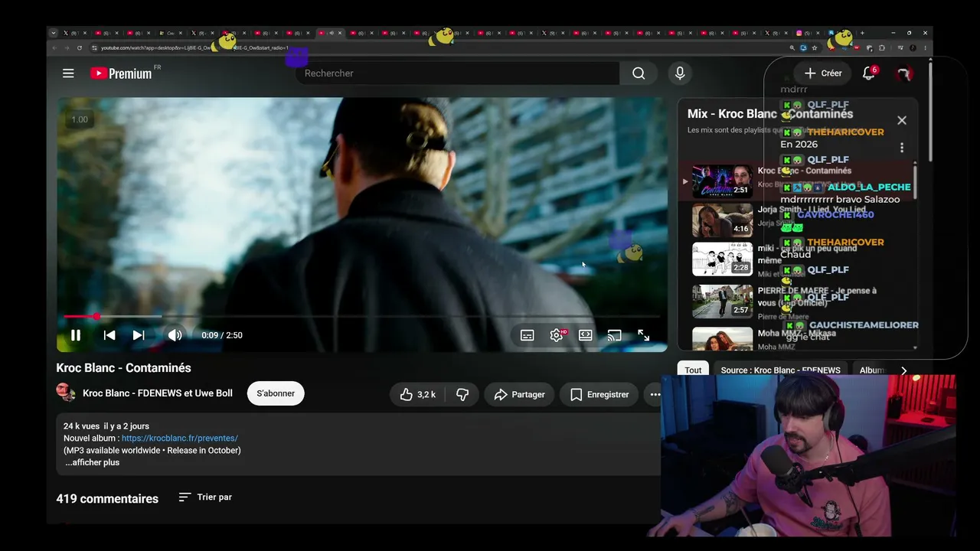Go back in the browser

(x=54, y=47)
